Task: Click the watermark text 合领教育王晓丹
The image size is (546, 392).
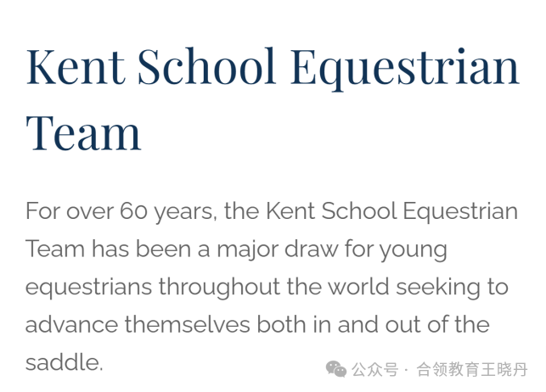Action: 472,369
